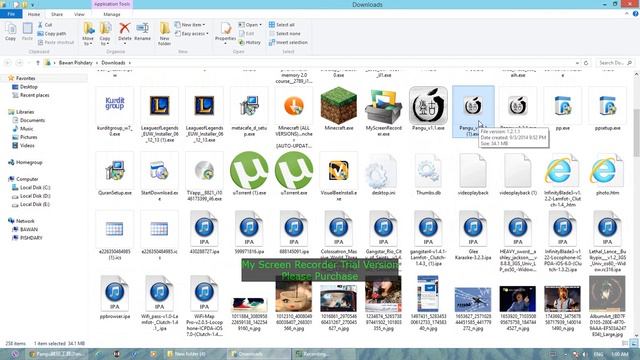Select the kurditgroup exe file icon
640x360 pixels.
click(x=115, y=106)
